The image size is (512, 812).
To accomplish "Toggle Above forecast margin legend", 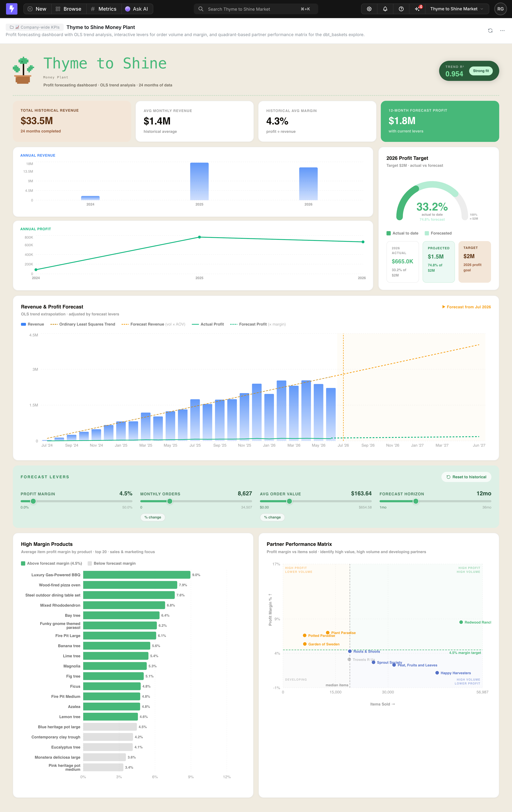I will coord(52,563).
